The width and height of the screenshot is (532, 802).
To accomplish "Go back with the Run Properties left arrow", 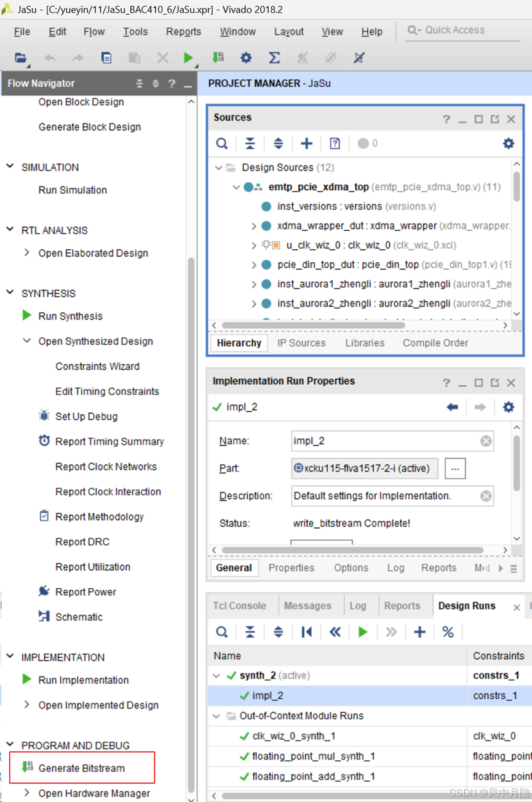I will 453,407.
